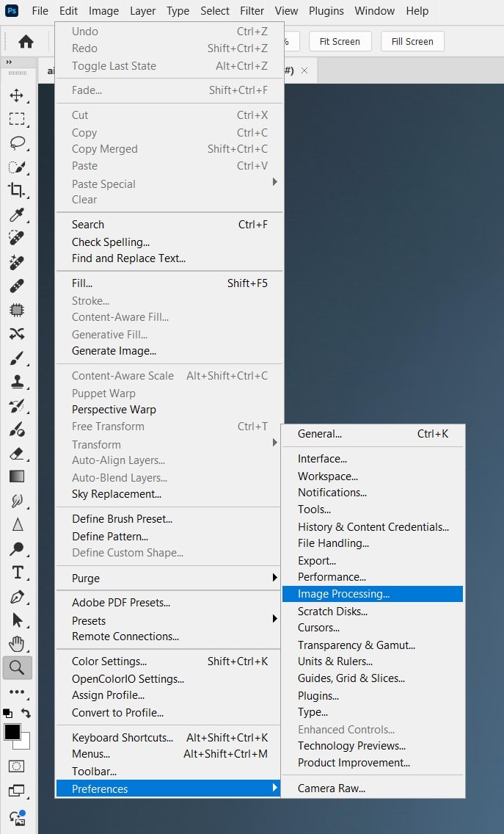Open Technology Previews preferences

[x=373, y=746]
